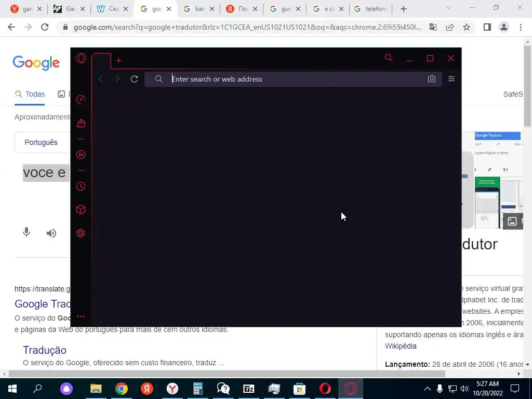Open the Google Tradutor result link
This screenshot has height=399, width=532.
click(43, 303)
